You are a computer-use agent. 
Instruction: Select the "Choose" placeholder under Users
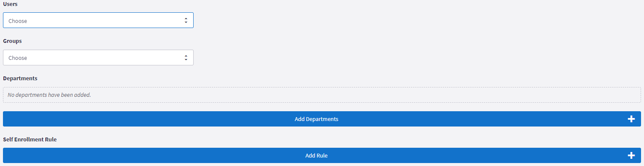18,21
